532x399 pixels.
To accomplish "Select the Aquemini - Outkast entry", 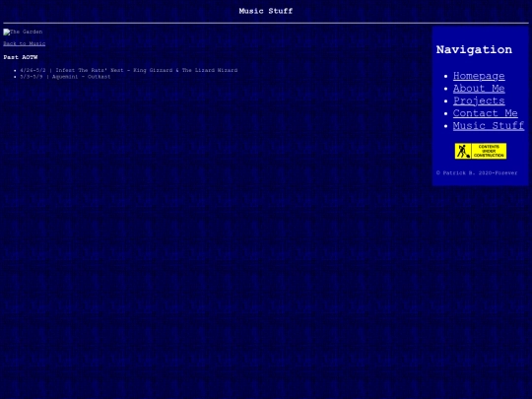I will pos(65,77).
